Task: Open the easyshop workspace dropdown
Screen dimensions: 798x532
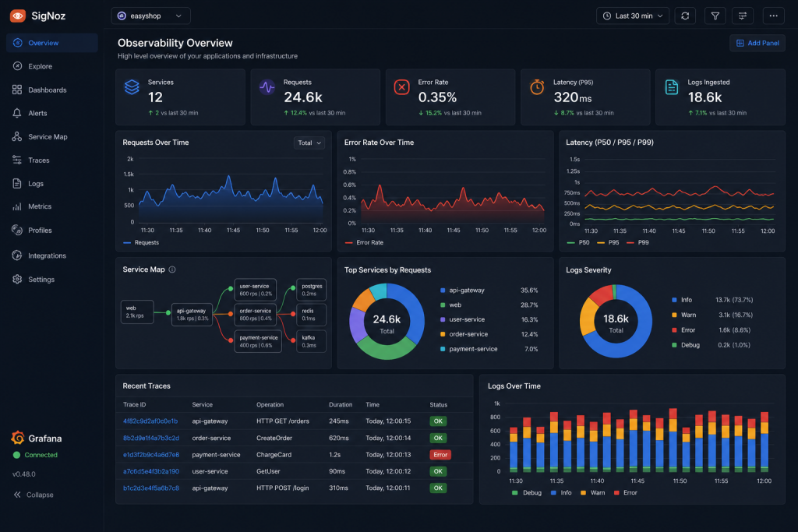Action: (x=150, y=16)
